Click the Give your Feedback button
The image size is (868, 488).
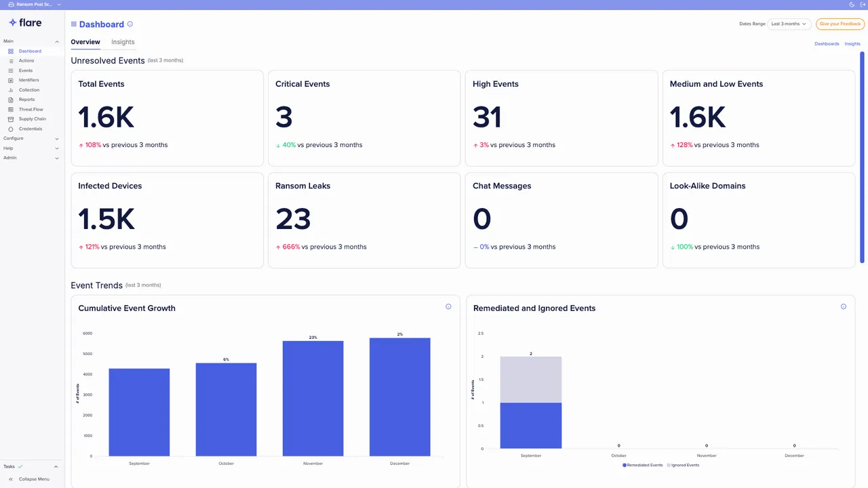(x=840, y=24)
